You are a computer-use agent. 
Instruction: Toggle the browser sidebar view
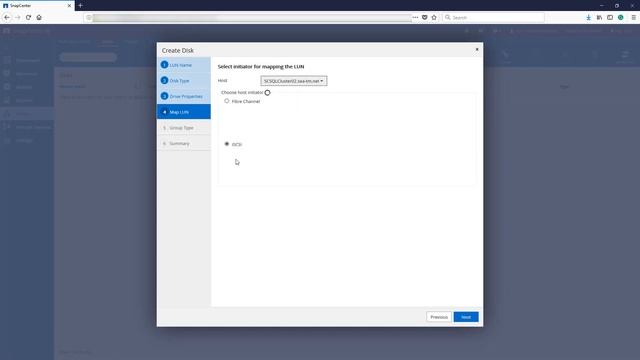tap(610, 18)
